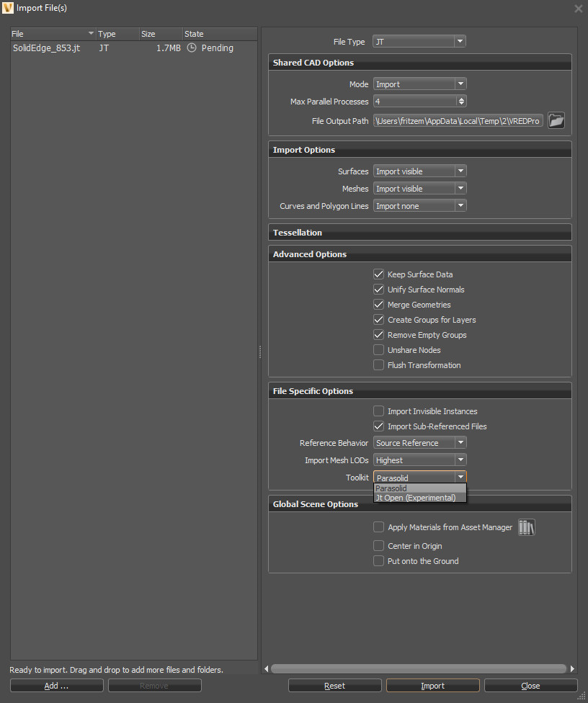588x703 pixels.
Task: Enable Center in Origin option
Action: tap(378, 546)
